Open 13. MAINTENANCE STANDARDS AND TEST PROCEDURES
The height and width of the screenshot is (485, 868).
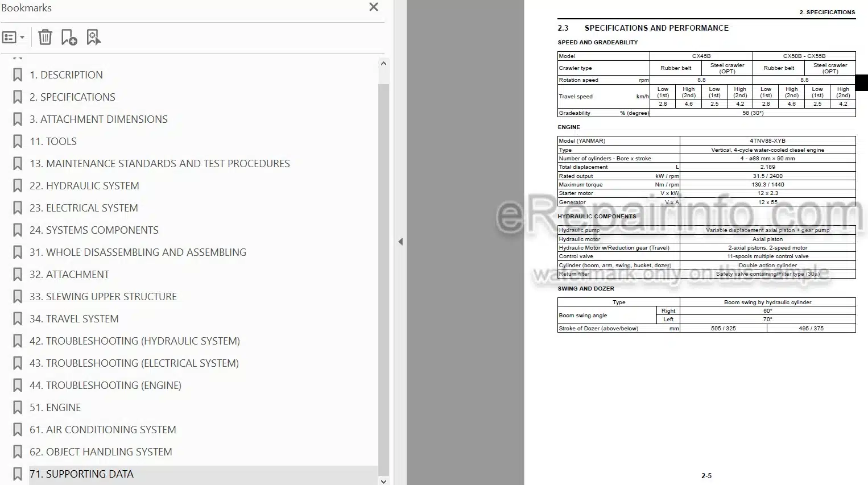(160, 164)
